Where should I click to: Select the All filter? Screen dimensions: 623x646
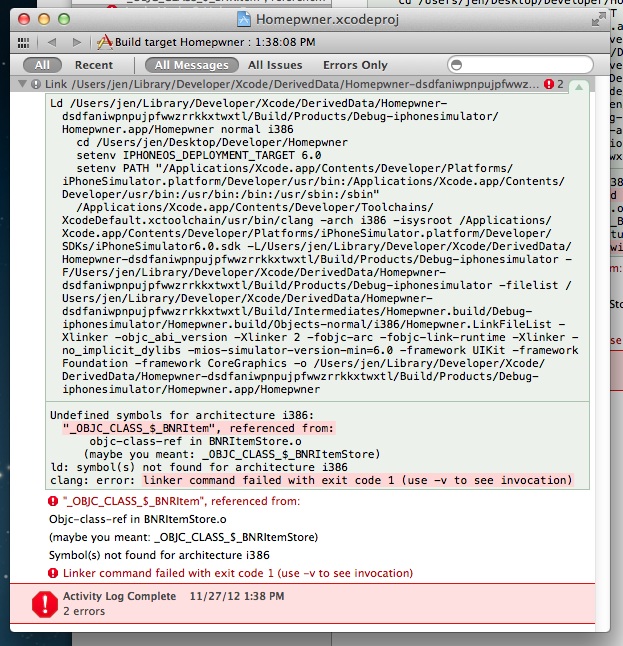[42, 65]
